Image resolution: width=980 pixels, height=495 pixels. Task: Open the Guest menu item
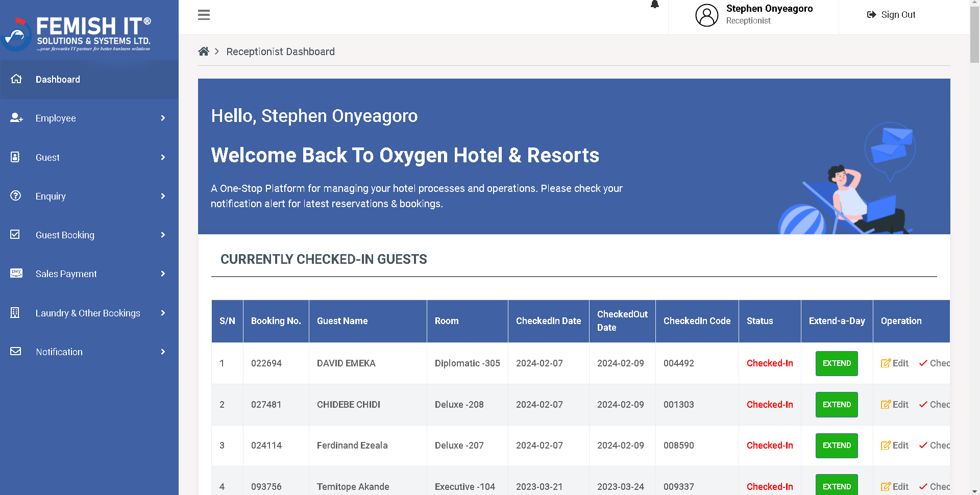point(89,157)
